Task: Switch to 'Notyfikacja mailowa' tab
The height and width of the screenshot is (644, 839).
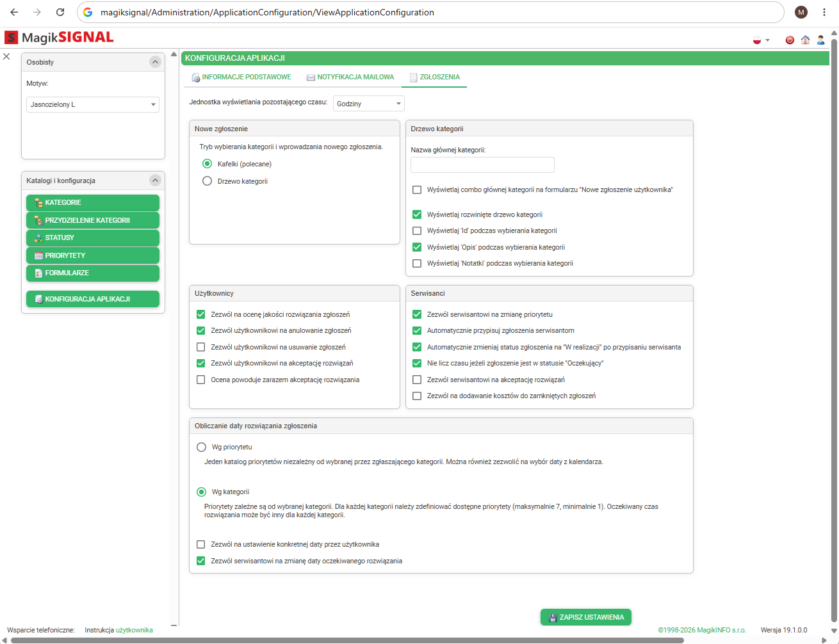Action: (350, 77)
